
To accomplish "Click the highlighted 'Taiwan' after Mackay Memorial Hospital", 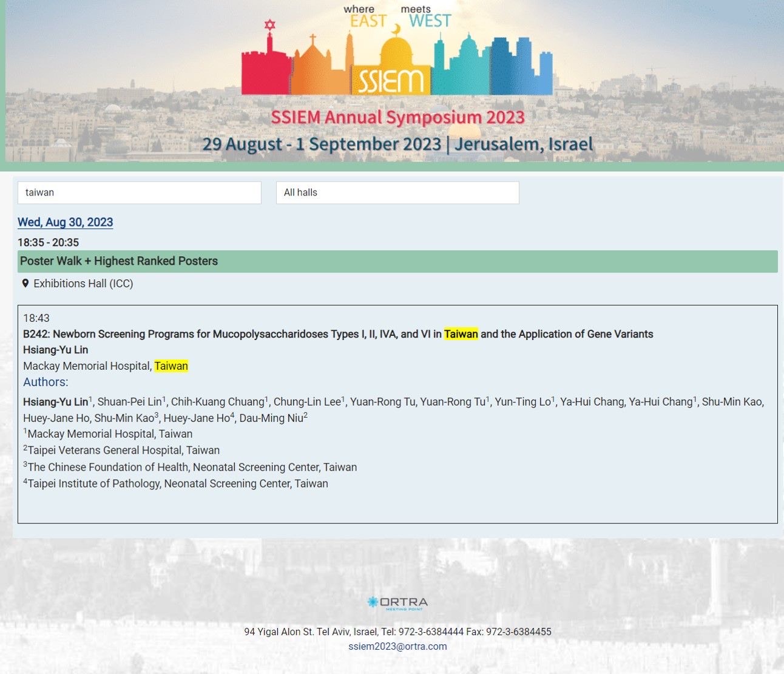I will tap(171, 366).
